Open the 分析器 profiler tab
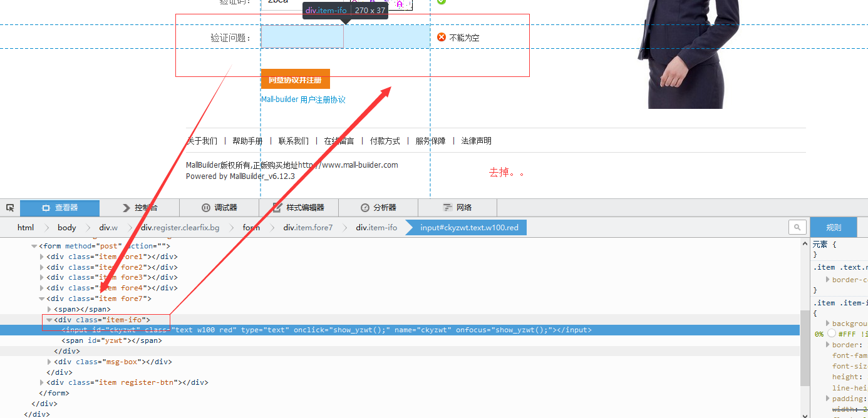The width and height of the screenshot is (868, 418). pos(378,208)
